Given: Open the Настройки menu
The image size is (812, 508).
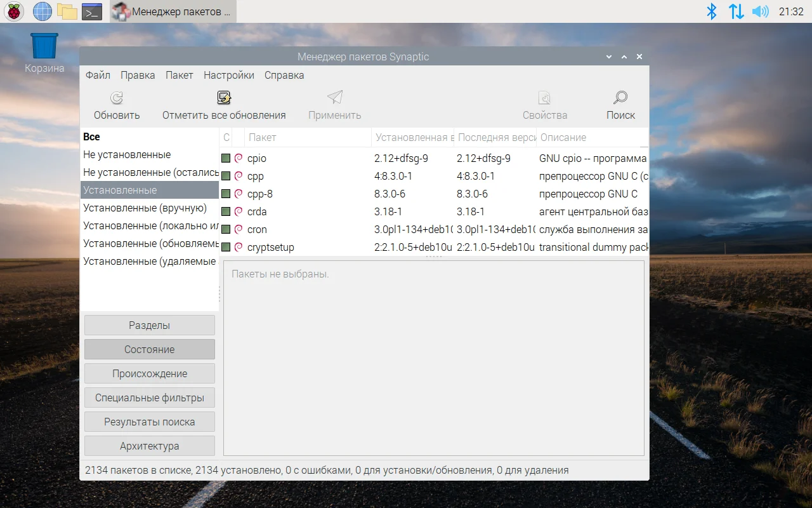Looking at the screenshot, I should tap(229, 75).
